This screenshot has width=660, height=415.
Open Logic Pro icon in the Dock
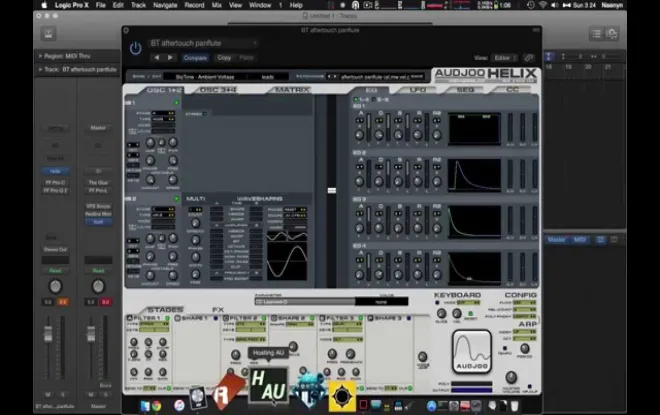[197, 398]
